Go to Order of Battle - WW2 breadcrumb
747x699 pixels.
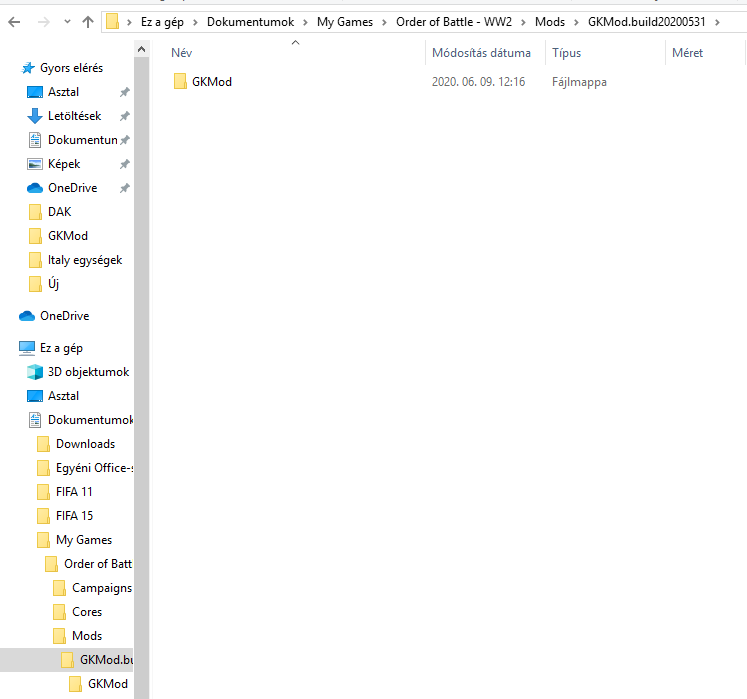(x=456, y=21)
